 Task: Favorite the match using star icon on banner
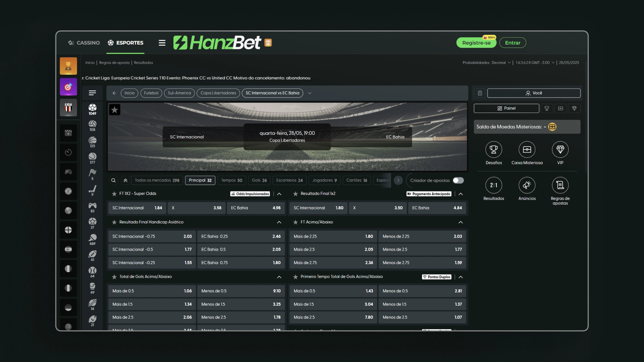(115, 110)
